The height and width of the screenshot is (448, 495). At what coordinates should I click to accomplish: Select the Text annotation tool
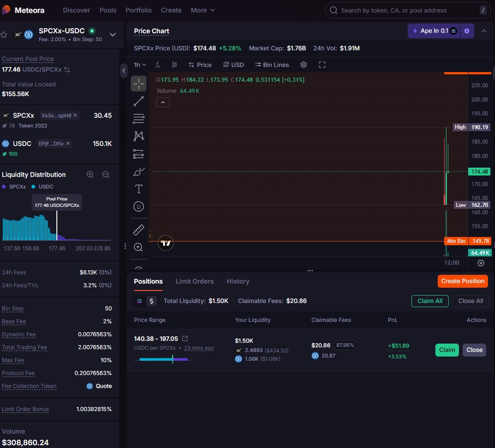[139, 189]
